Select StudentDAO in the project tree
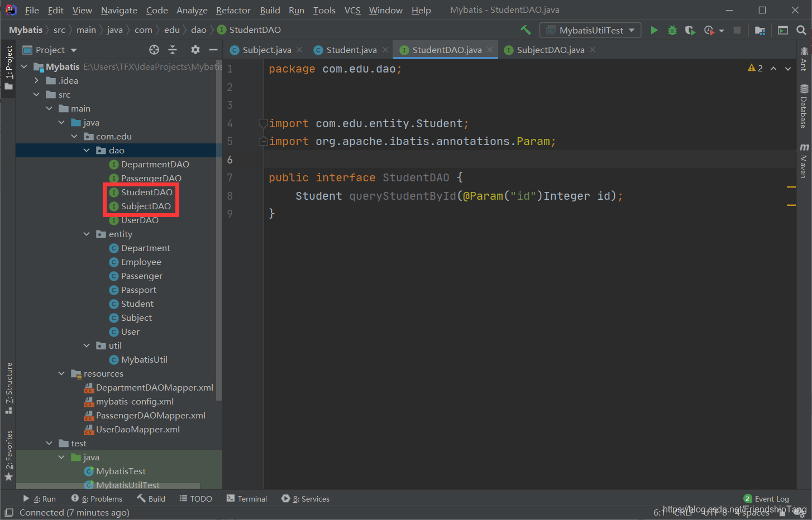The image size is (812, 520). pyautogui.click(x=147, y=192)
